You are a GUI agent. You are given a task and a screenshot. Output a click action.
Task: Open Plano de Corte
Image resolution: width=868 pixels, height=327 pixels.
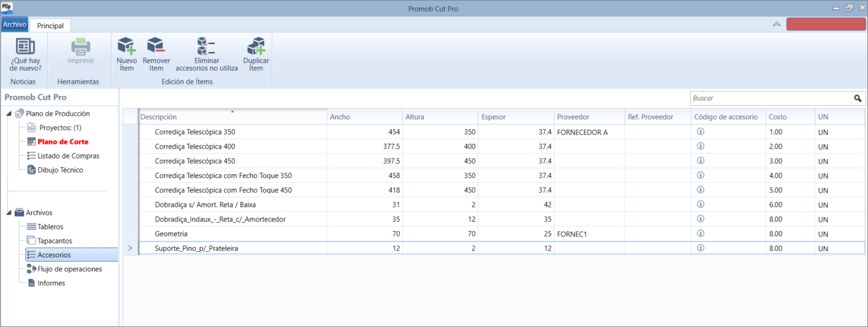click(63, 141)
